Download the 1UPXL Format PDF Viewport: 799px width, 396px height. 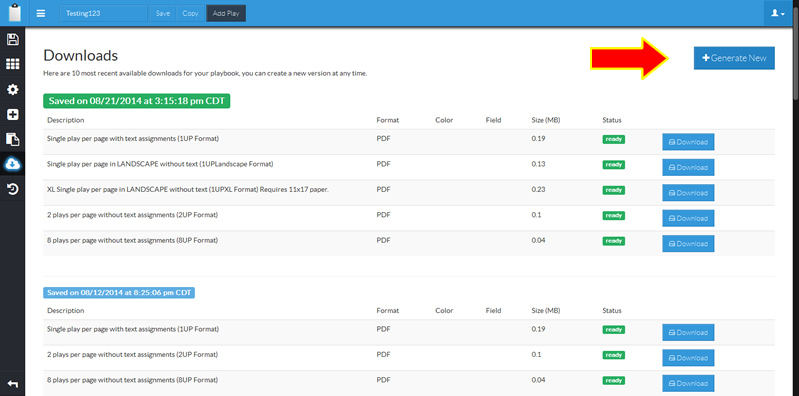tap(688, 193)
